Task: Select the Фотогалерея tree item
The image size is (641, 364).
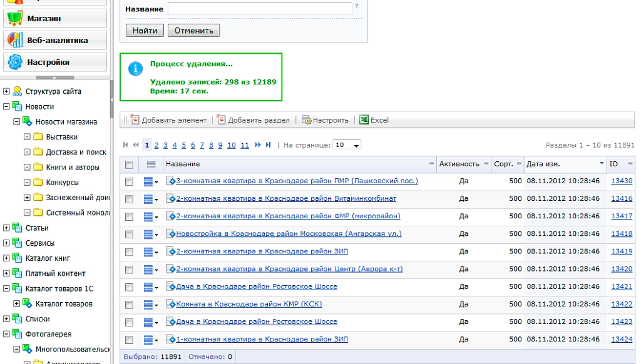Action: click(48, 334)
